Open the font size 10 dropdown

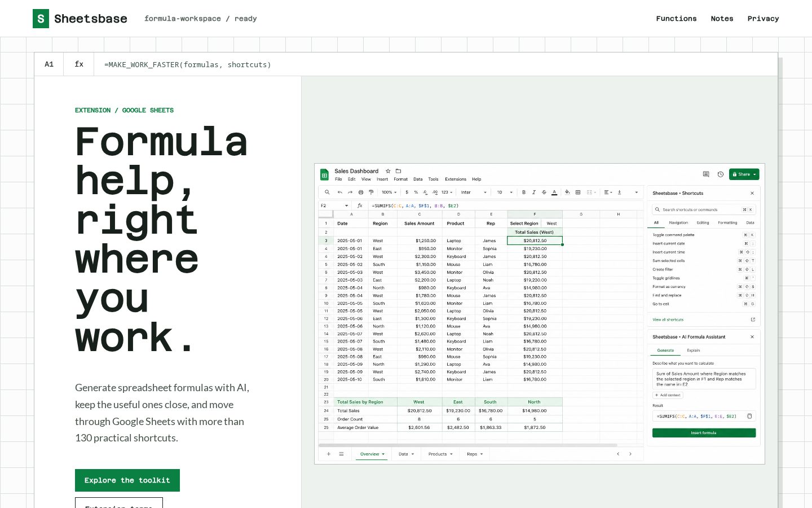pos(505,192)
